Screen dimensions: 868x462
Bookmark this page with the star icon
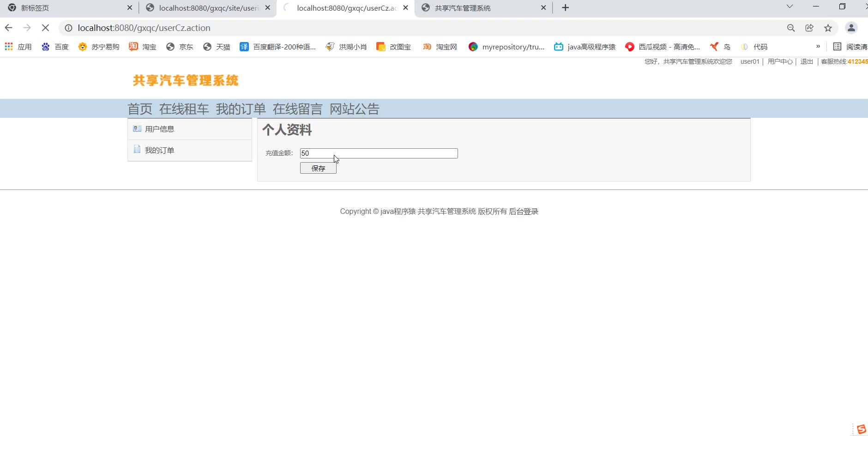point(828,28)
